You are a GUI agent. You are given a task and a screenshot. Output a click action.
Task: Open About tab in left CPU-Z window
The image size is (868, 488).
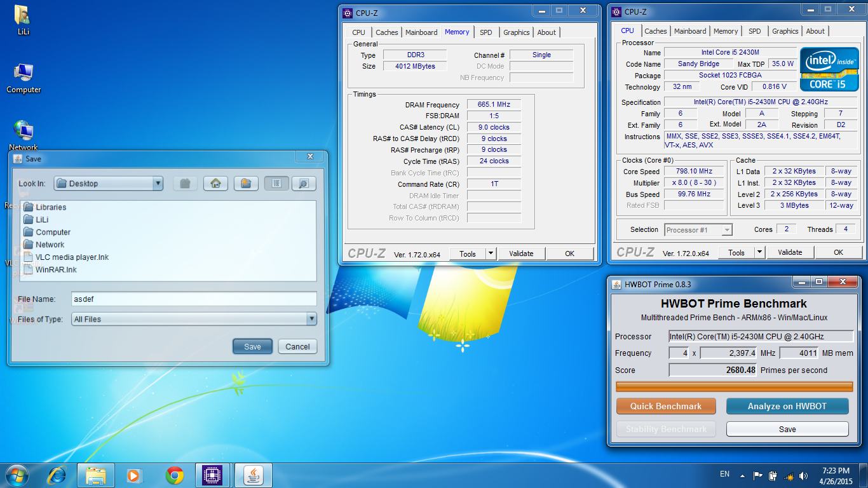tap(546, 32)
